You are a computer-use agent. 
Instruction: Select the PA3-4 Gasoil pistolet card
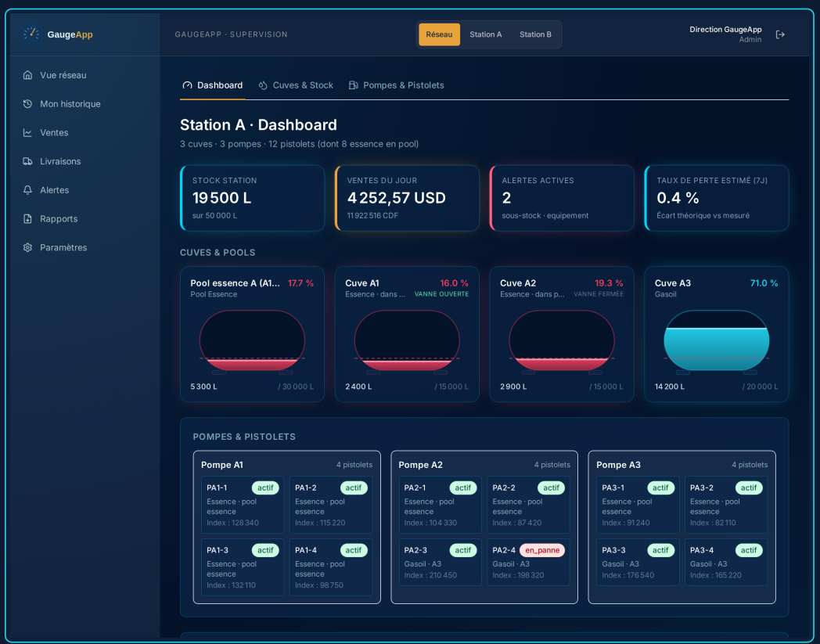click(x=726, y=562)
